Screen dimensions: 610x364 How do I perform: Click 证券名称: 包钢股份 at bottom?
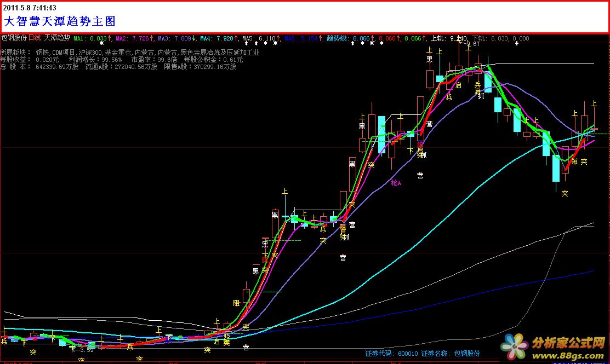pos(451,354)
